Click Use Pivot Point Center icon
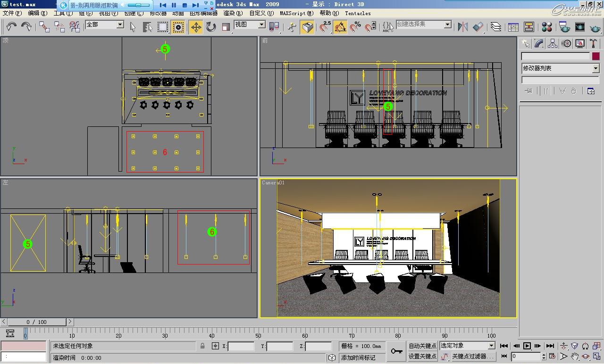Image resolution: width=604 pixels, height=364 pixels. click(x=274, y=27)
